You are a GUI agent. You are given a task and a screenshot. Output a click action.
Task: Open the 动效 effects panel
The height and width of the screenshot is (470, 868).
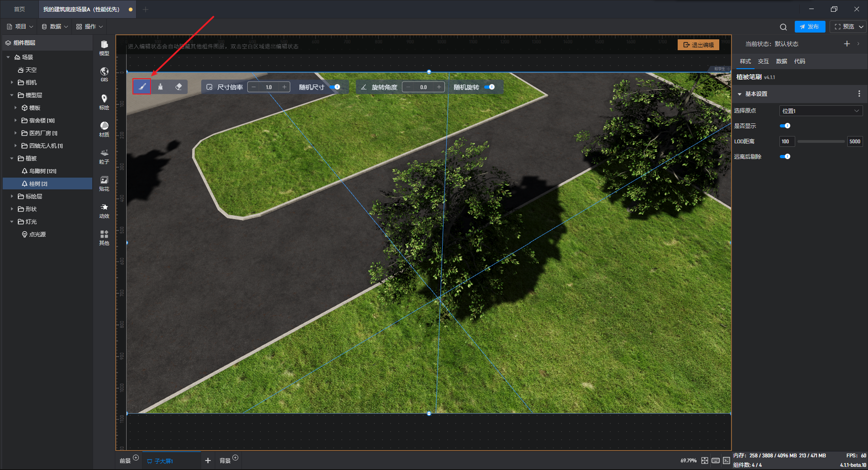click(x=104, y=210)
